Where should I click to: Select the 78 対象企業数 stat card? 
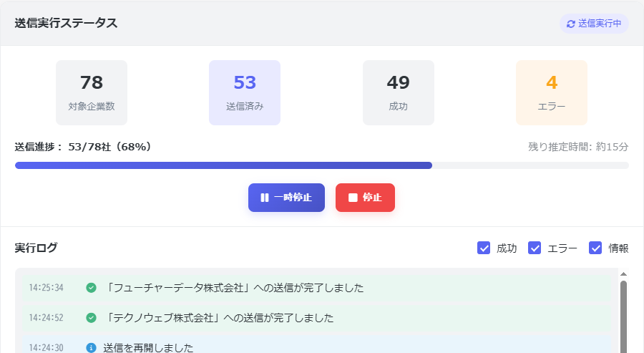[x=92, y=93]
